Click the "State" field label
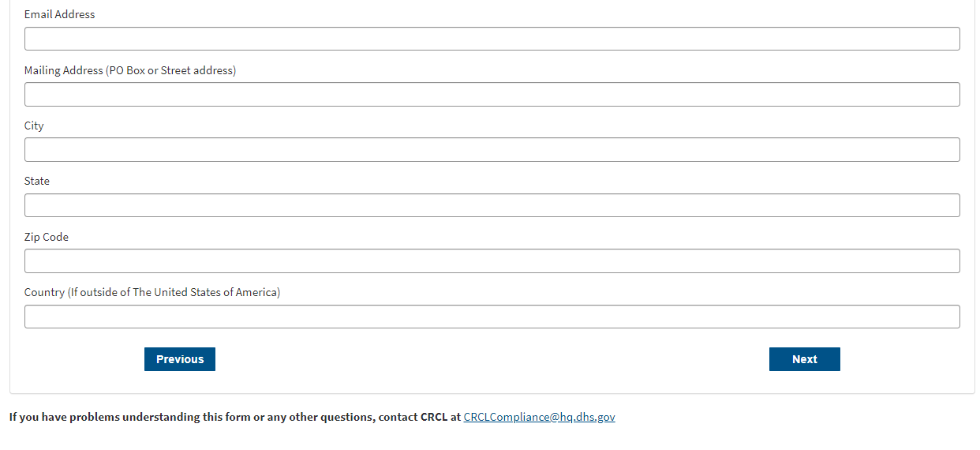The height and width of the screenshot is (450, 980). [37, 181]
